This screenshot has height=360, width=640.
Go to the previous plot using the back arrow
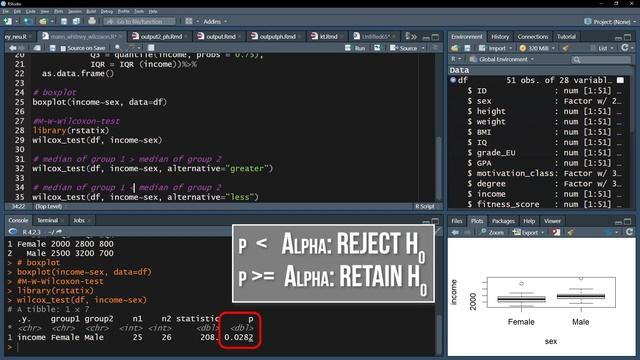[x=455, y=232]
